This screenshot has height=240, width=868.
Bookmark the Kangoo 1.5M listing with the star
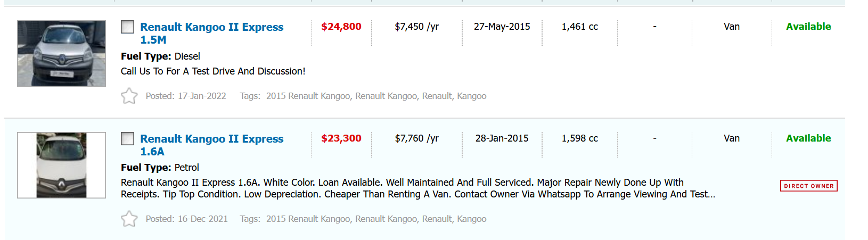point(129,96)
